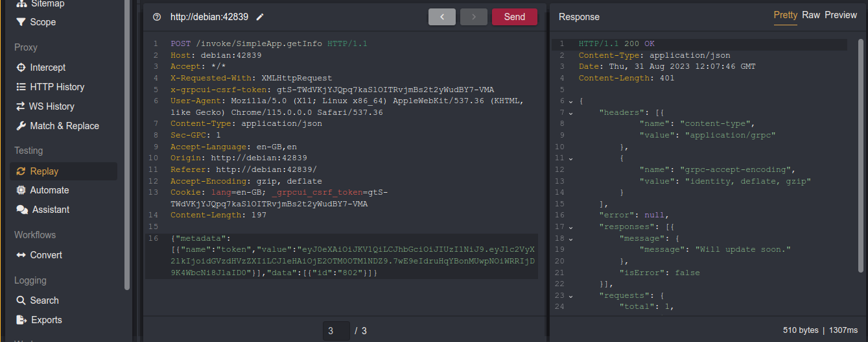Collapse the JSON root object at line 6
Viewport: 868px width, 342px height.
(570, 101)
